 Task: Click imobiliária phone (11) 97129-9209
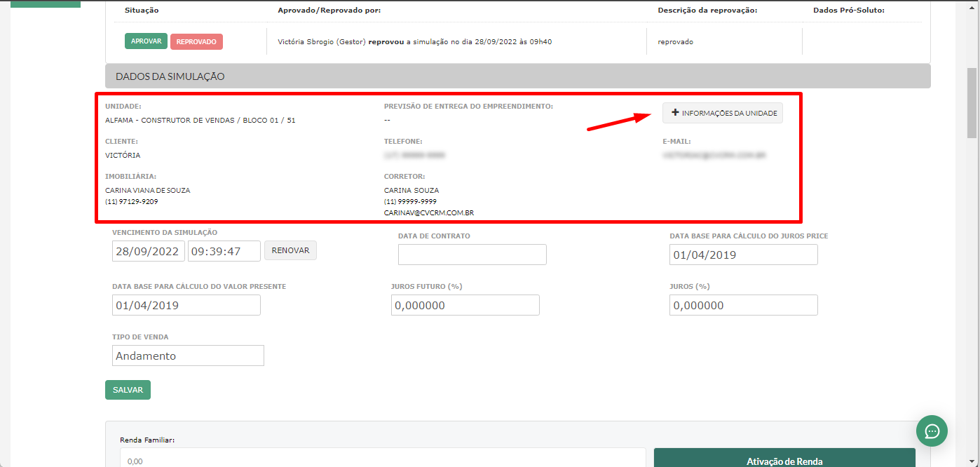coord(131,201)
